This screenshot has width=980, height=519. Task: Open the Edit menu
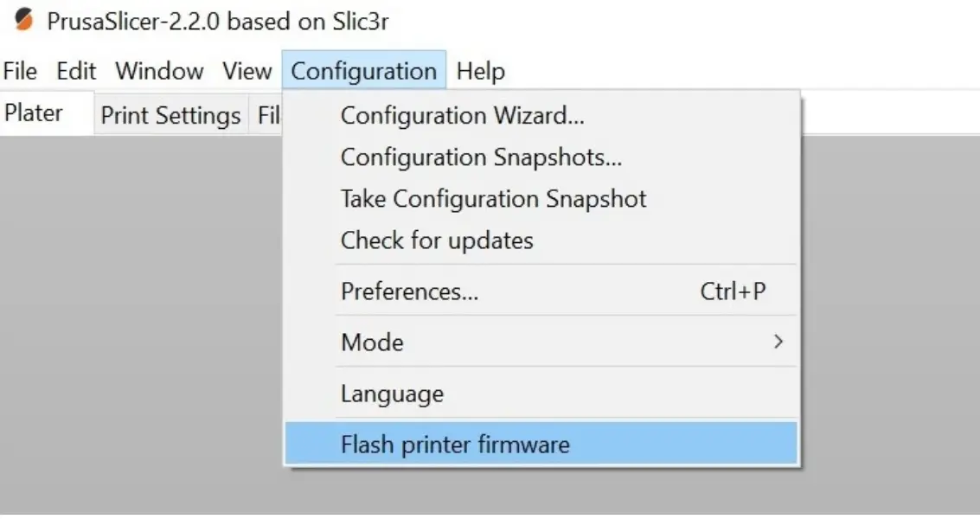(76, 71)
